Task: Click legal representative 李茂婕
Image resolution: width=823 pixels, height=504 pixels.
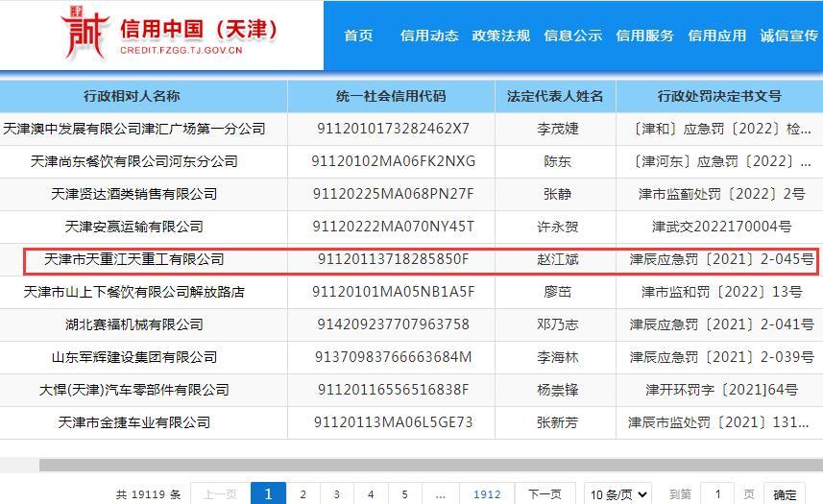Action: (x=557, y=129)
